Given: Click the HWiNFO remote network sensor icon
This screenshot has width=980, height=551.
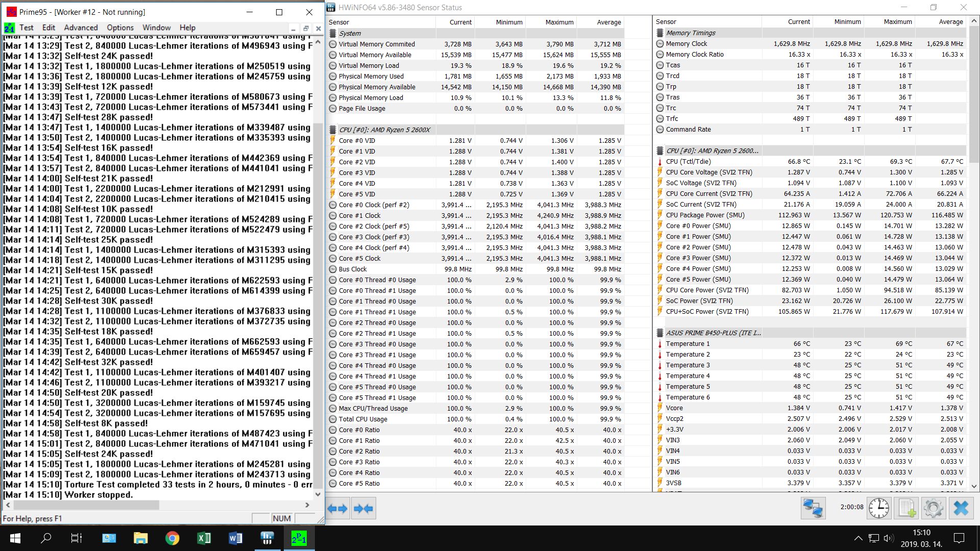Looking at the screenshot, I should tap(813, 508).
